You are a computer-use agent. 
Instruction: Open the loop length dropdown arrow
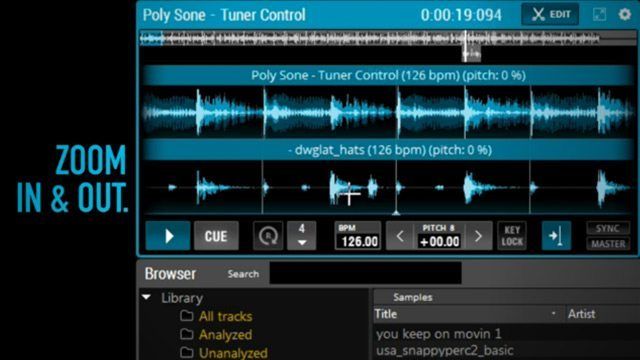(x=302, y=242)
